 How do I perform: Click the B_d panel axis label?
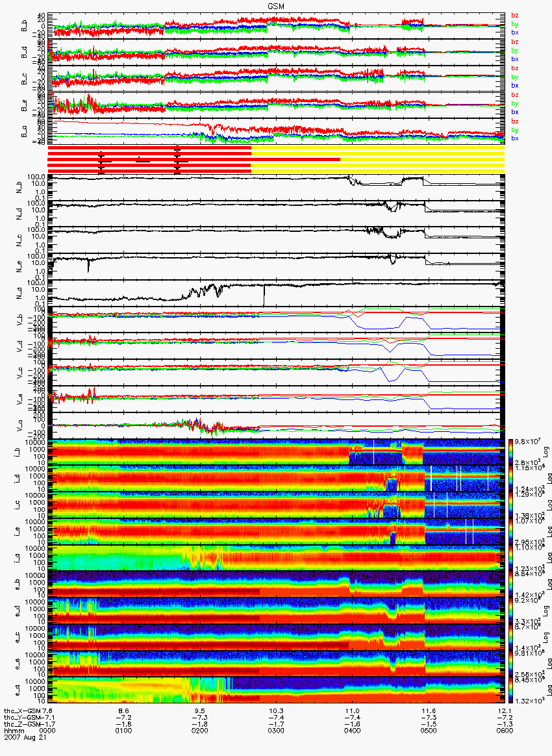pyautogui.click(x=24, y=53)
